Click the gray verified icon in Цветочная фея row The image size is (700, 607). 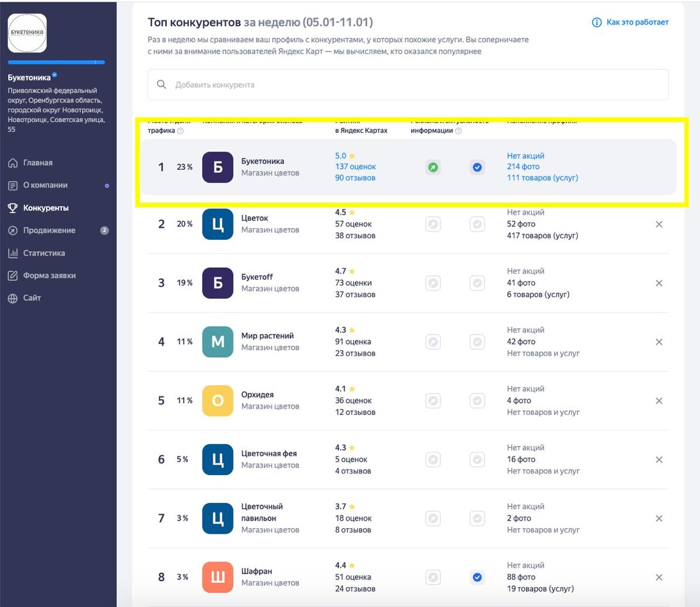tap(477, 460)
